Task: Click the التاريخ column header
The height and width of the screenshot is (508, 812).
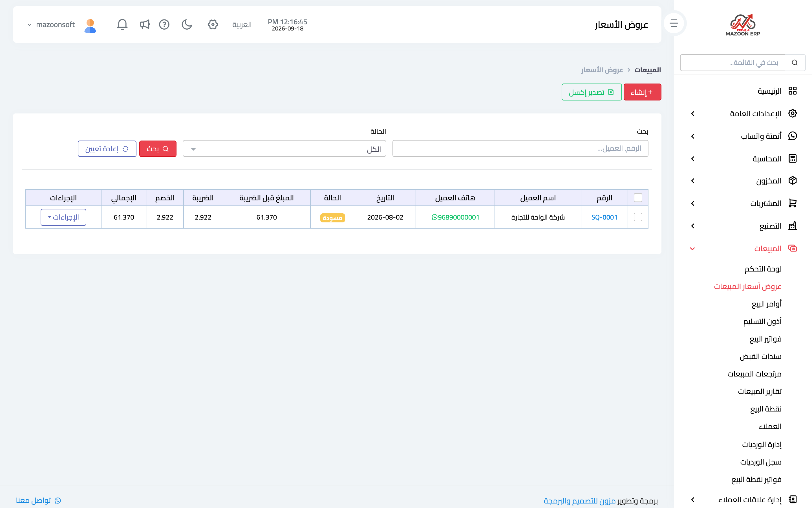Action: 385,198
